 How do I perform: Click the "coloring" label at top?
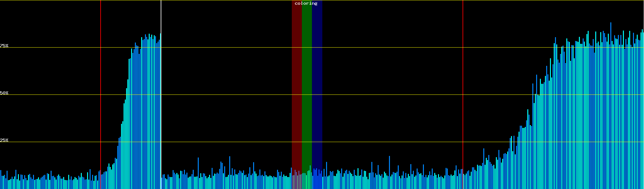[306, 3]
